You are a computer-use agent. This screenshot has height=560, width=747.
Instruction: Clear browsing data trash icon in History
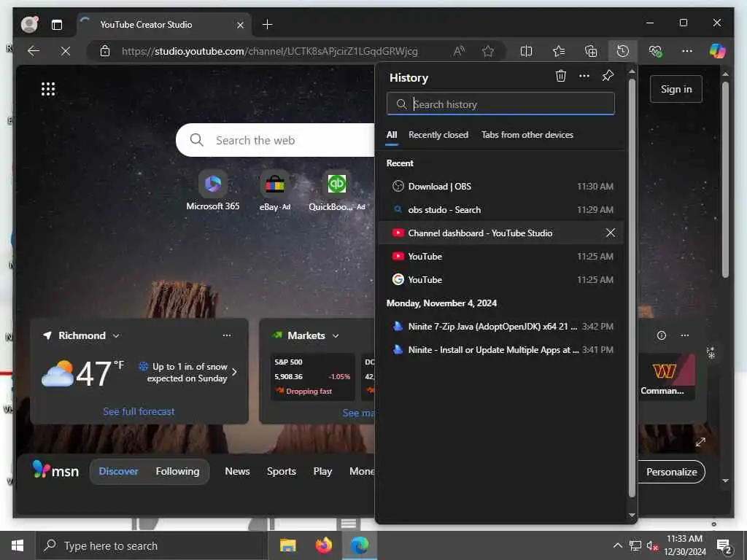(x=561, y=76)
